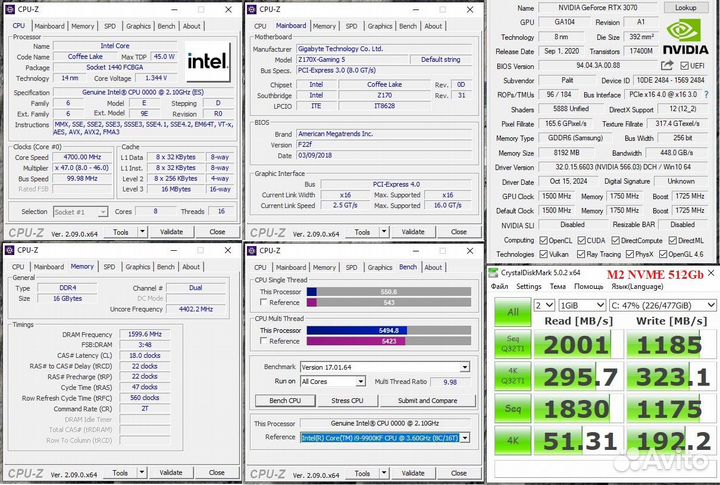This screenshot has height=485, width=720.
Task: Click the NVIDIA logo in GPU-Z
Action: (685, 37)
